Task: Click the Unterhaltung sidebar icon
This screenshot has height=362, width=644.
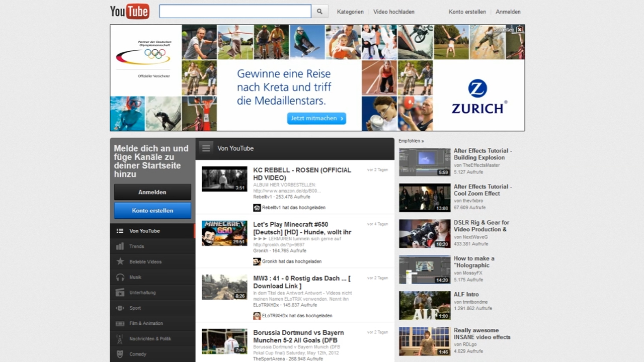Action: coord(120,293)
